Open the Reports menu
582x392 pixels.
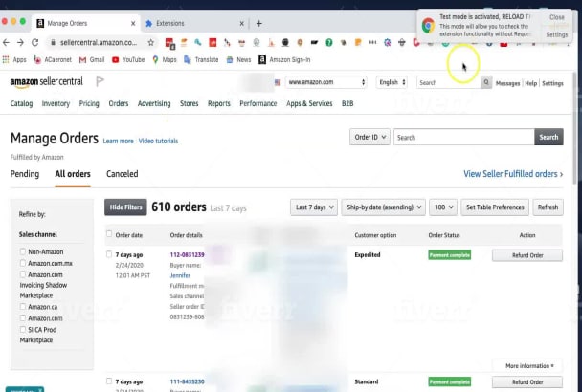point(219,103)
